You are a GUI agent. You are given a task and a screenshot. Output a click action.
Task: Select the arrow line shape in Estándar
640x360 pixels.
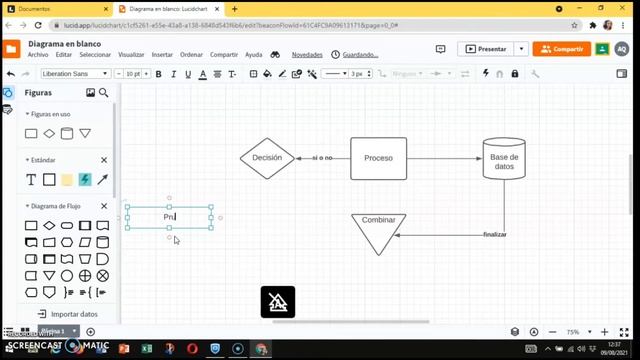[x=103, y=180]
